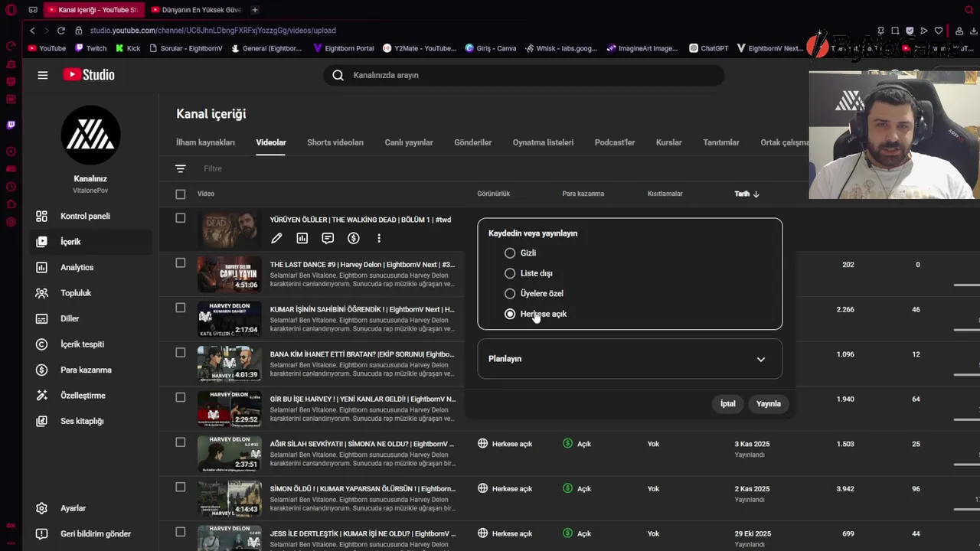Check the box for KUMAR İŞİNİN SAHİBİNİ video

click(181, 308)
